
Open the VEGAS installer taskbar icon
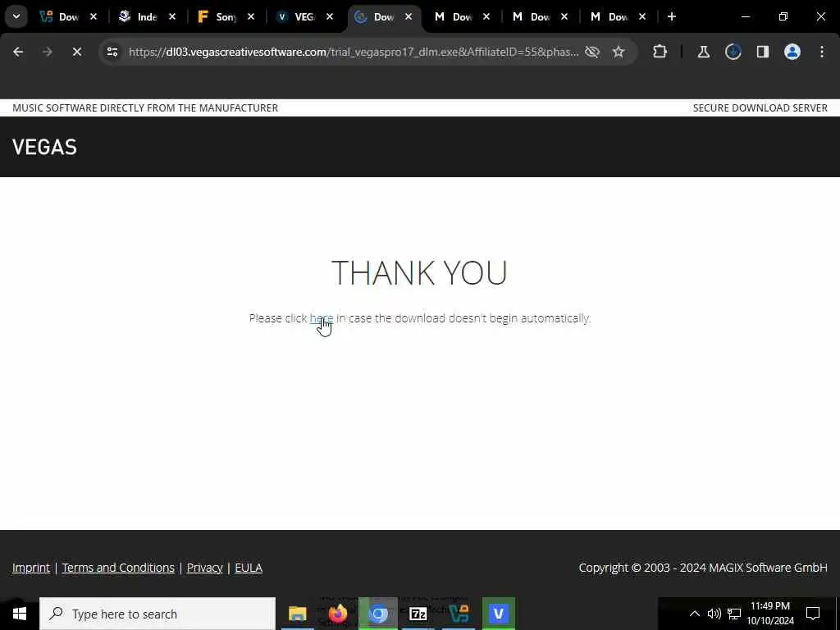pyautogui.click(x=459, y=614)
